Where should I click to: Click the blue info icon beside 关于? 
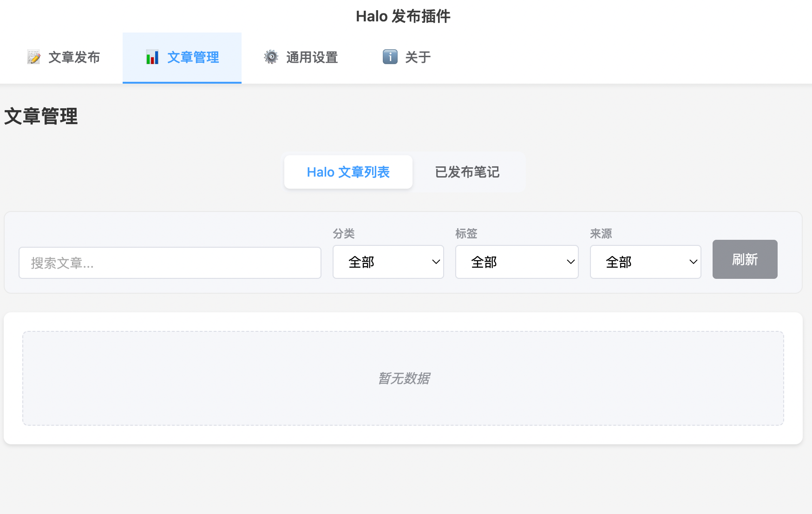point(390,57)
